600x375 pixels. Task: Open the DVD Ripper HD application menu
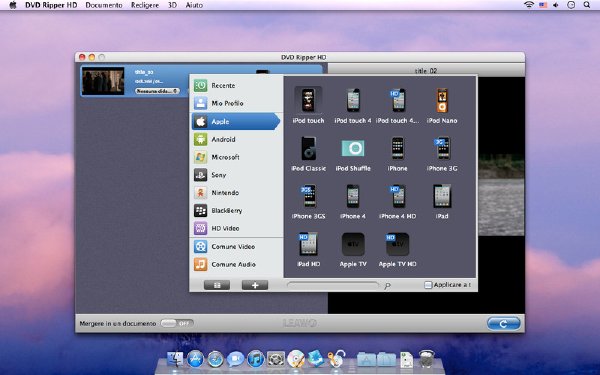(51, 5)
